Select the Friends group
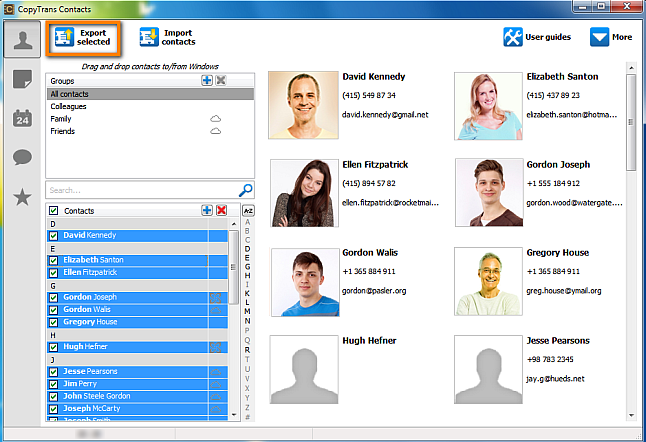Screen dimensions: 646x442 150,131
